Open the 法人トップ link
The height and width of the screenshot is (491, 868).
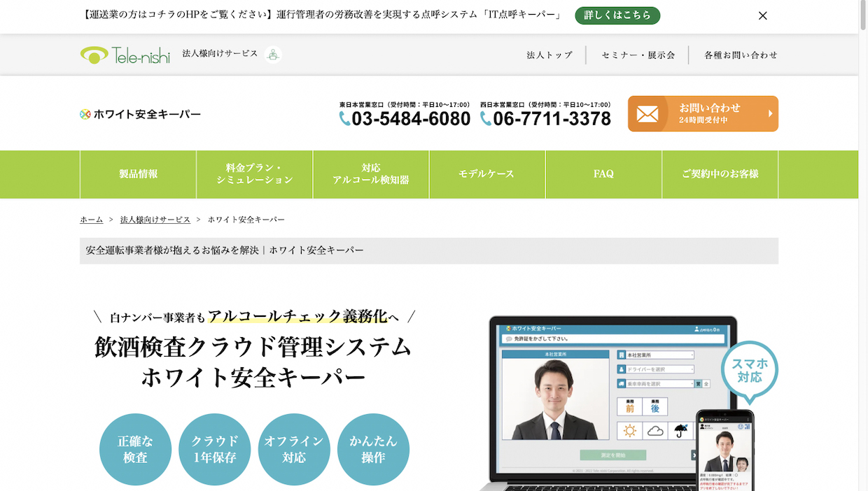pyautogui.click(x=549, y=55)
